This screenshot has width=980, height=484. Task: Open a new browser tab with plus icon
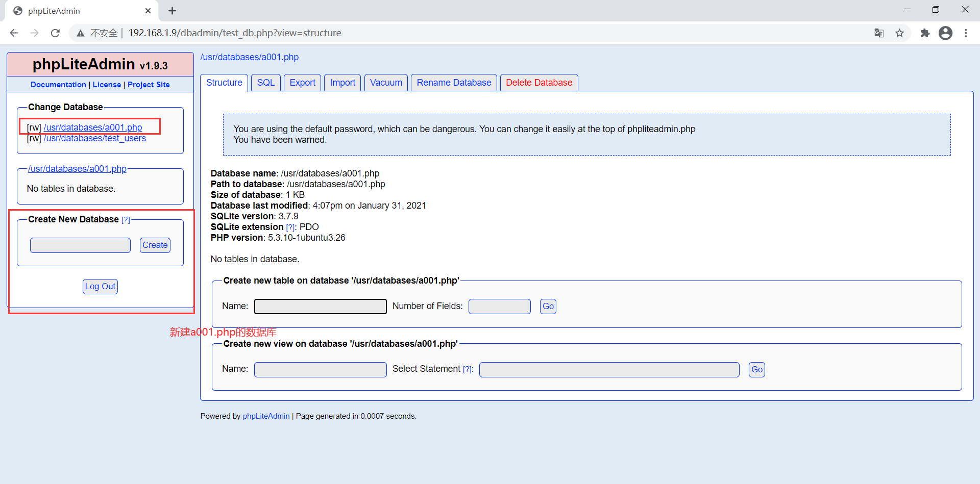point(172,11)
